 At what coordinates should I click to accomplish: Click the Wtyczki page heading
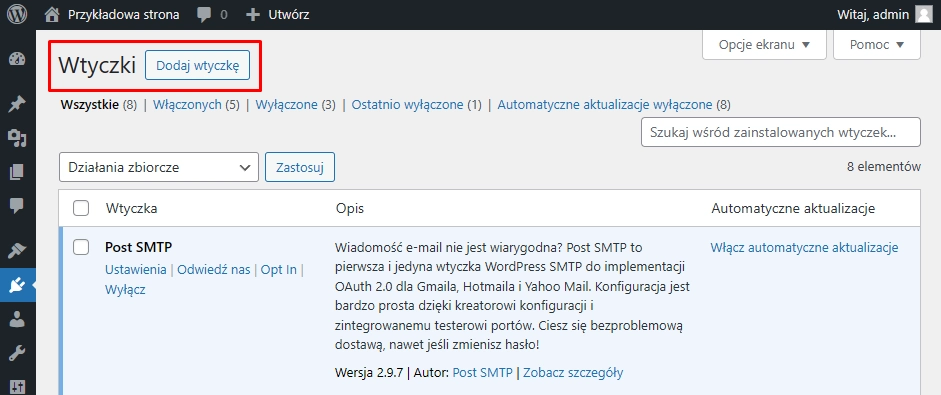97,65
